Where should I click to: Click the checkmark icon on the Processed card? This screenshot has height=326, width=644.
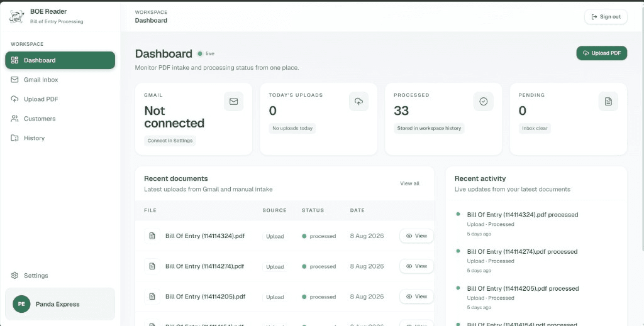(x=484, y=101)
